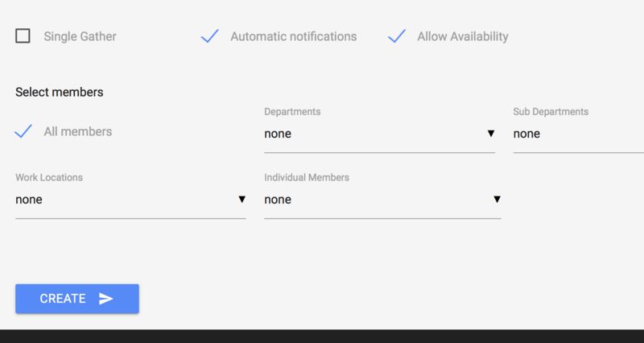
Task: Click the Automatic notifications label
Action: 293,36
